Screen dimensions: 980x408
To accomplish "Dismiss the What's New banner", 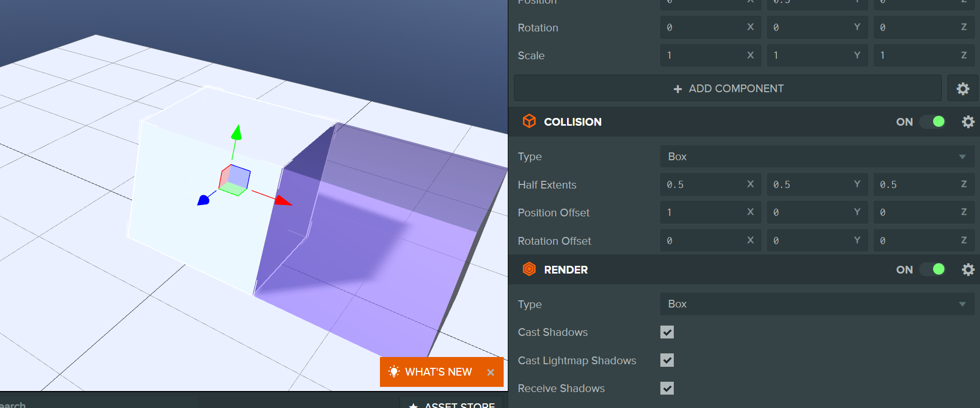I will [x=491, y=372].
